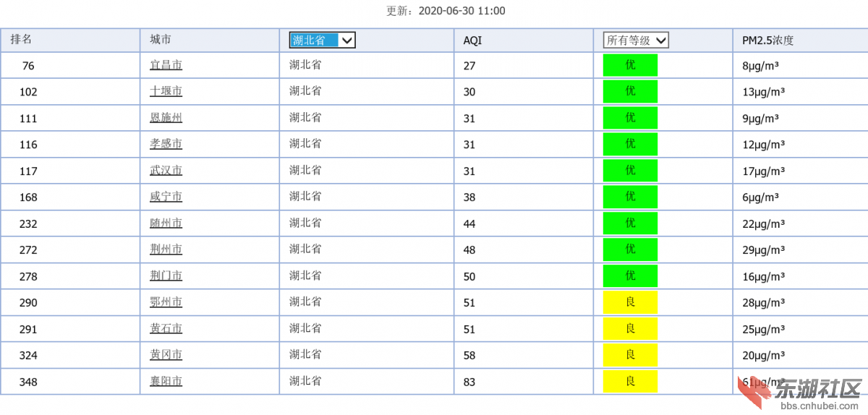Open the 荆州市 city link
Screen dimensions: 868x415
(x=166, y=249)
